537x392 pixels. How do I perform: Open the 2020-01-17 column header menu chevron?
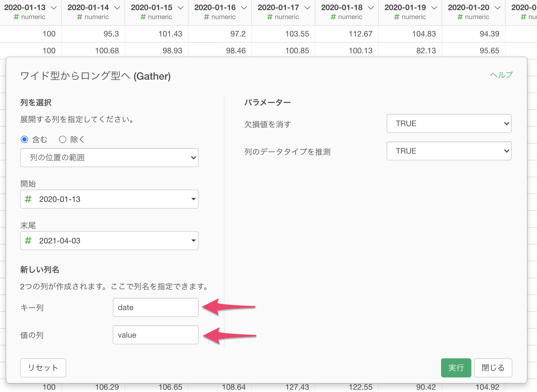pyautogui.click(x=307, y=8)
